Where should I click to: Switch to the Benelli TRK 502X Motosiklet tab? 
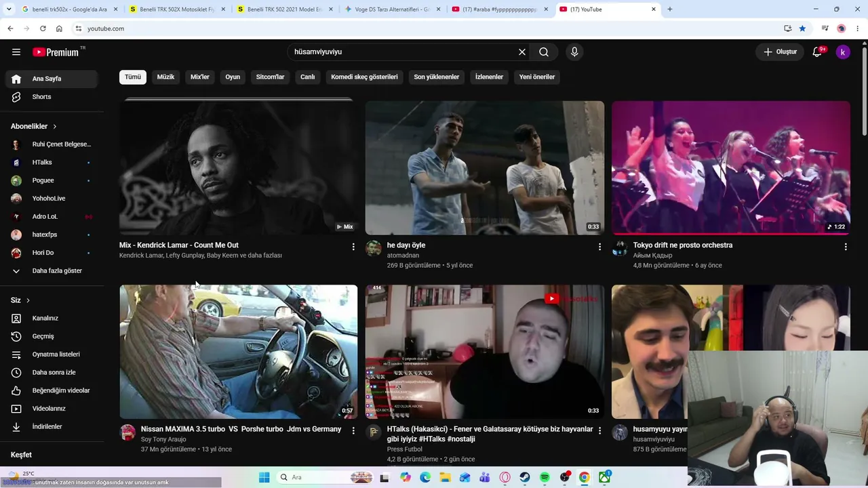coord(178,9)
